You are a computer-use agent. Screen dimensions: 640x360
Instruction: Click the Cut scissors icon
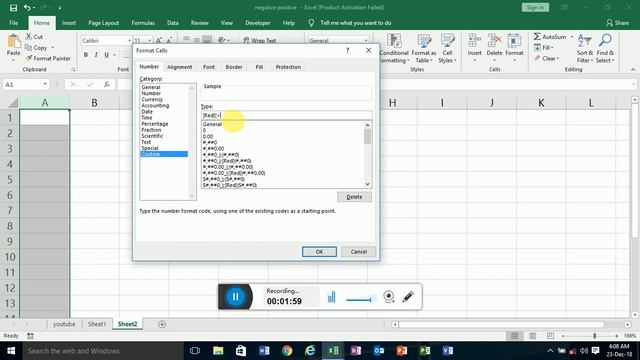click(29, 37)
